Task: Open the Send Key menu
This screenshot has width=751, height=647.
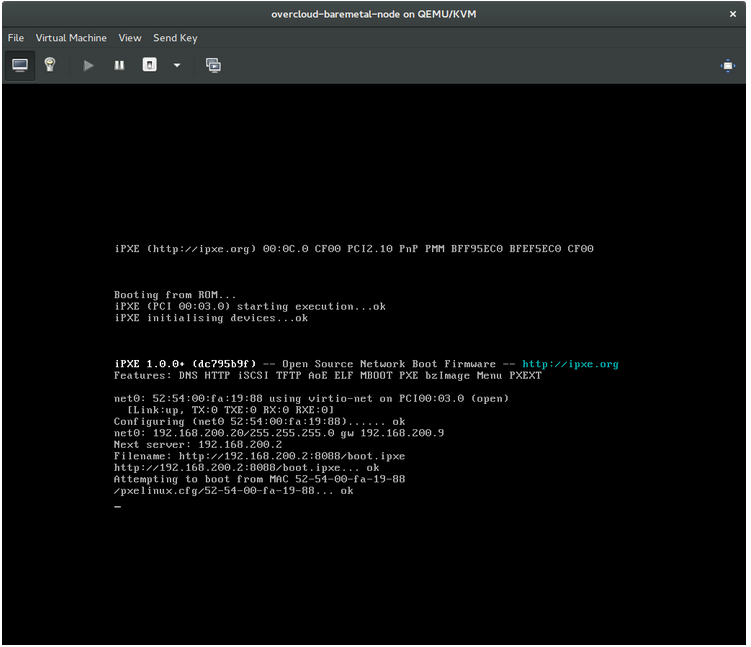Action: 175,38
